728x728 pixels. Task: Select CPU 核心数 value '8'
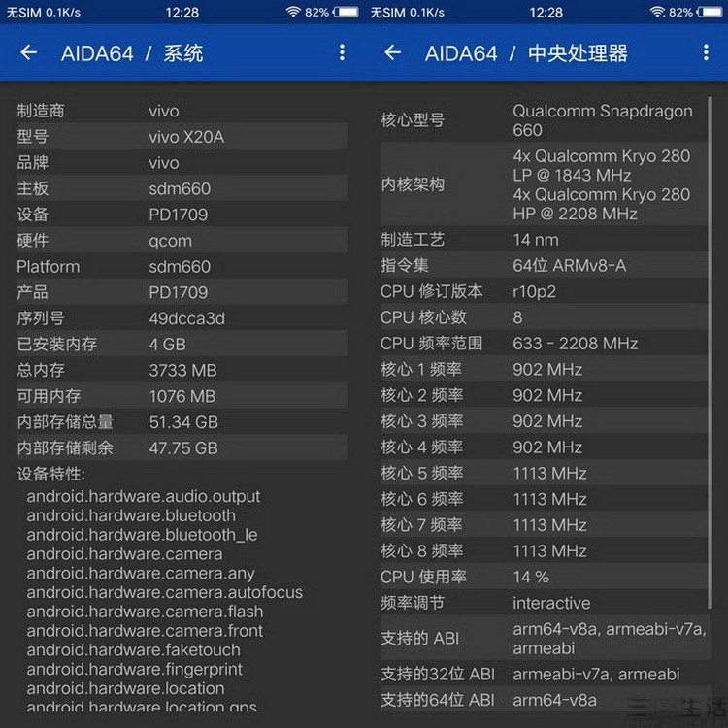point(517,317)
